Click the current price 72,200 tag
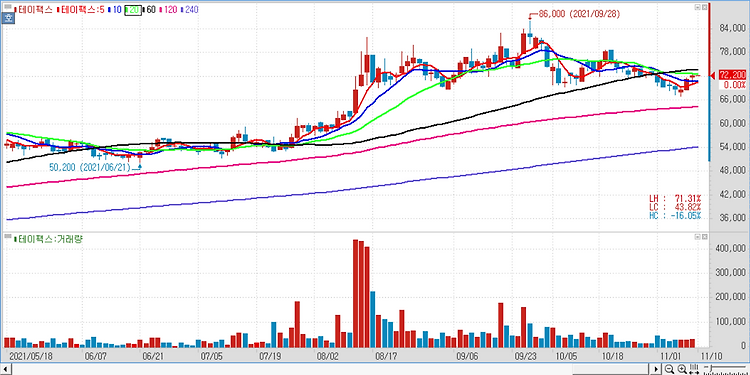Viewport: 750px width, 375px height. 732,75
